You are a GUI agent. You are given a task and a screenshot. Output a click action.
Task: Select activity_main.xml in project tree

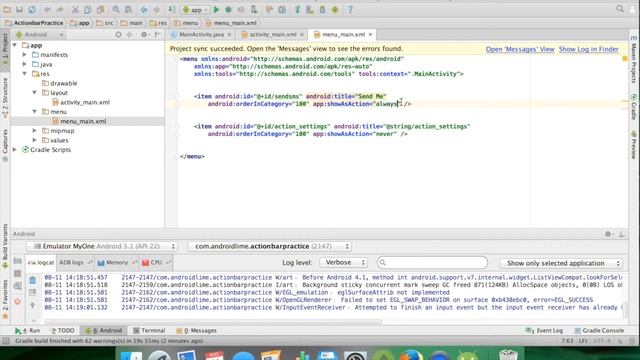point(84,102)
